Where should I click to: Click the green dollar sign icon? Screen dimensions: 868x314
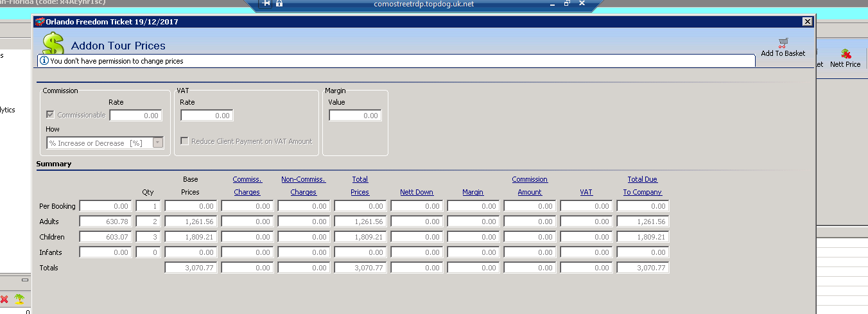(x=53, y=44)
